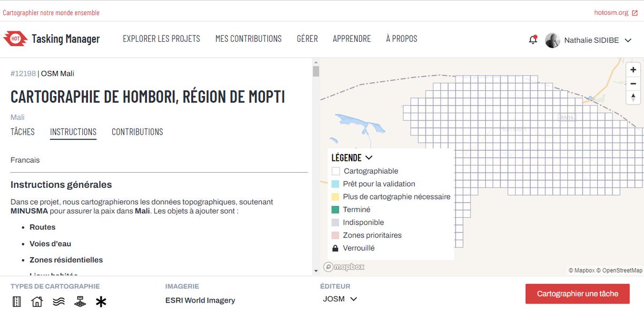Click the Voies d'eau bullet item
The width and height of the screenshot is (644, 310).
point(50,243)
